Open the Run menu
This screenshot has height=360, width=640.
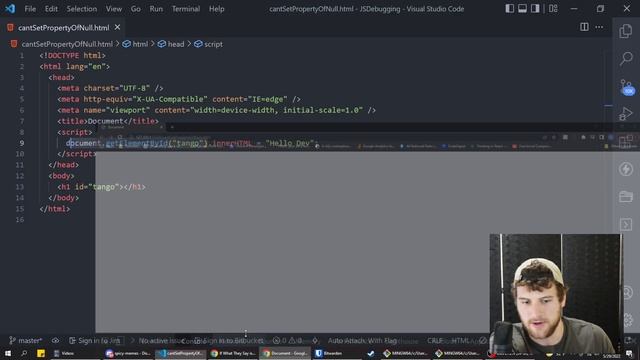click(156, 9)
